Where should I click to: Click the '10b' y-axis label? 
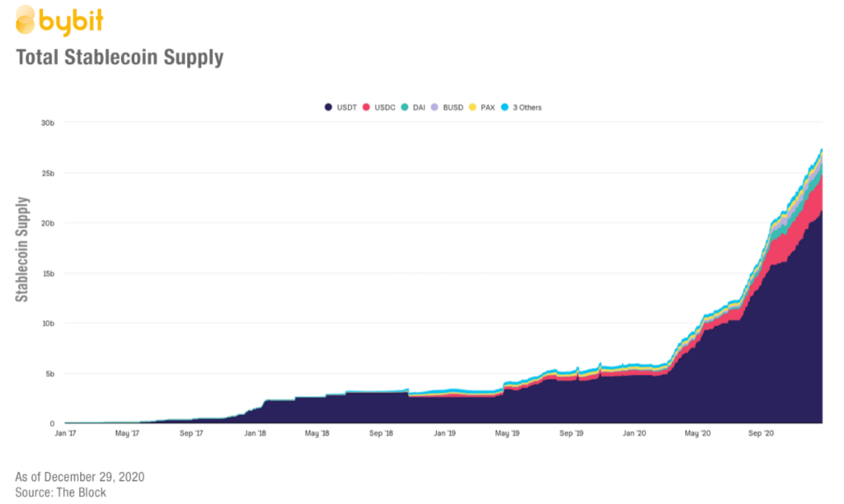tap(48, 324)
